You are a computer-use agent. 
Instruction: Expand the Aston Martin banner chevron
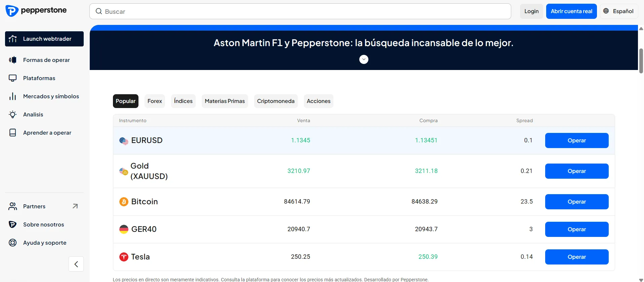coord(364,59)
